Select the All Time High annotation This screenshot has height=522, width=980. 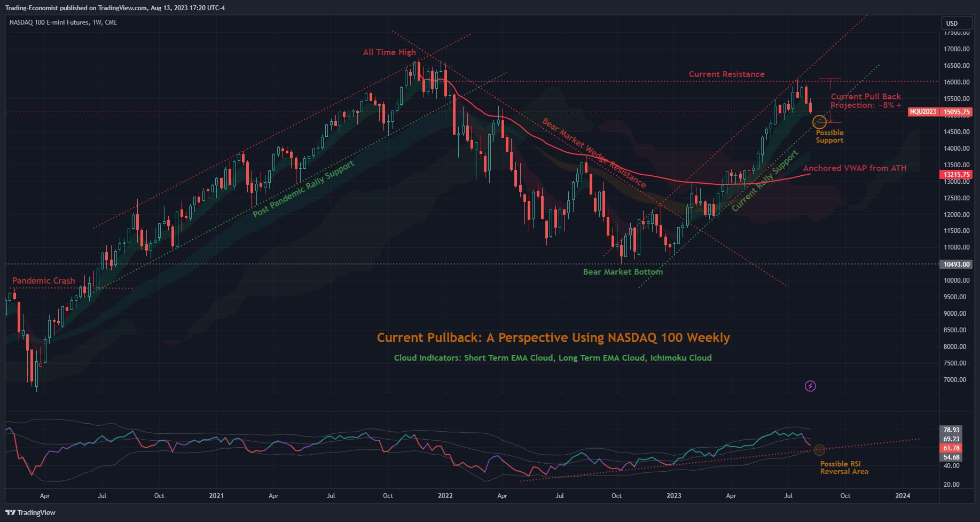(x=389, y=52)
